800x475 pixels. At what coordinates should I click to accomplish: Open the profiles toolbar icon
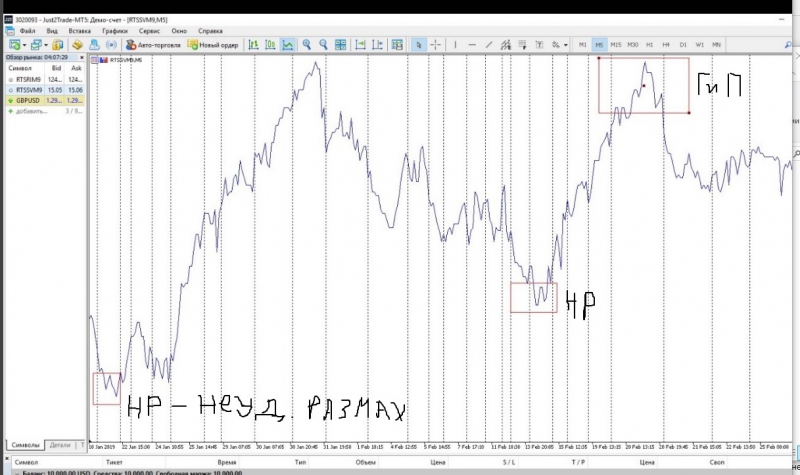(x=36, y=45)
